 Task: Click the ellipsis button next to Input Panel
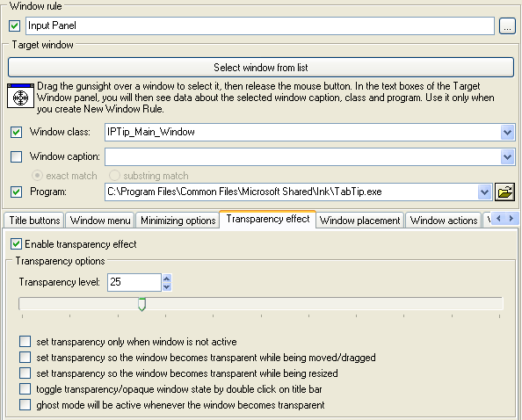507,26
